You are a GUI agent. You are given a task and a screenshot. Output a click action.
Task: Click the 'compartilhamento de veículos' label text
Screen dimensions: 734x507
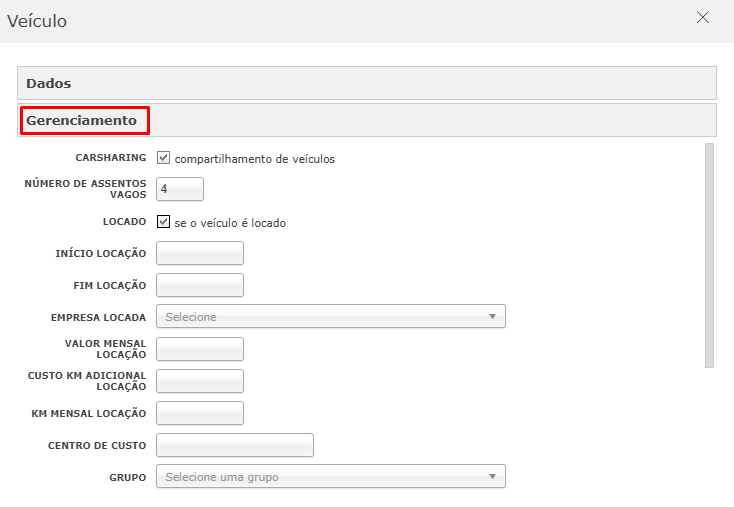(254, 158)
